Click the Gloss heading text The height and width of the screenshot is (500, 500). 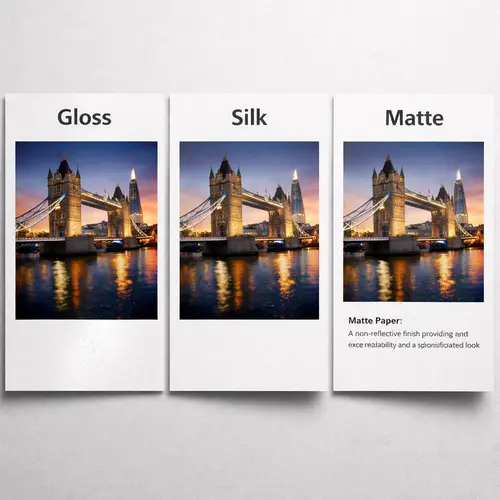(84, 117)
